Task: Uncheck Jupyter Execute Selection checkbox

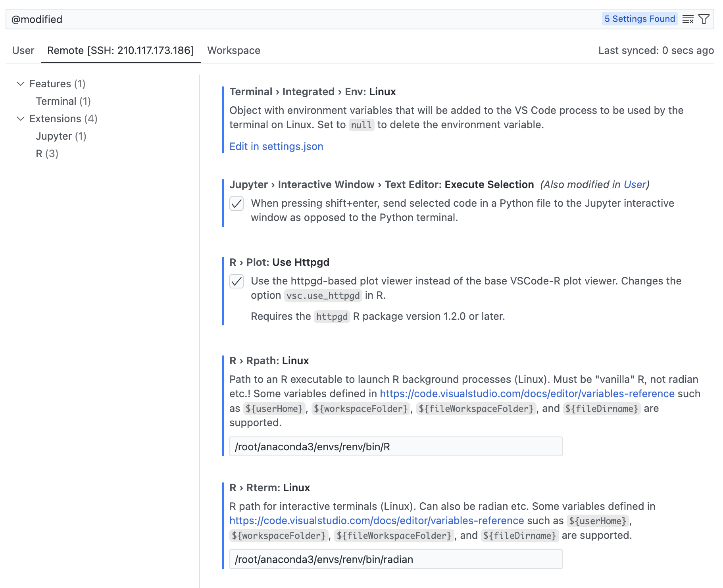Action: pos(237,204)
